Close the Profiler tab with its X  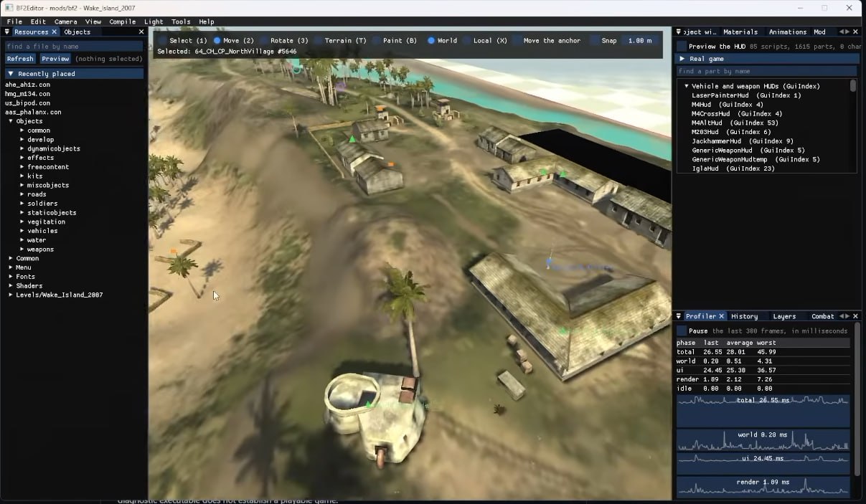click(722, 316)
